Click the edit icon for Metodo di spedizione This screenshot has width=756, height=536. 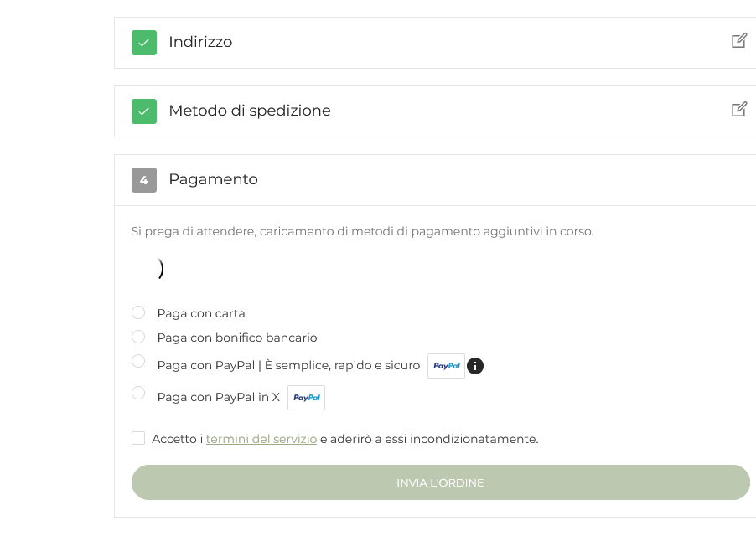pyautogui.click(x=738, y=109)
